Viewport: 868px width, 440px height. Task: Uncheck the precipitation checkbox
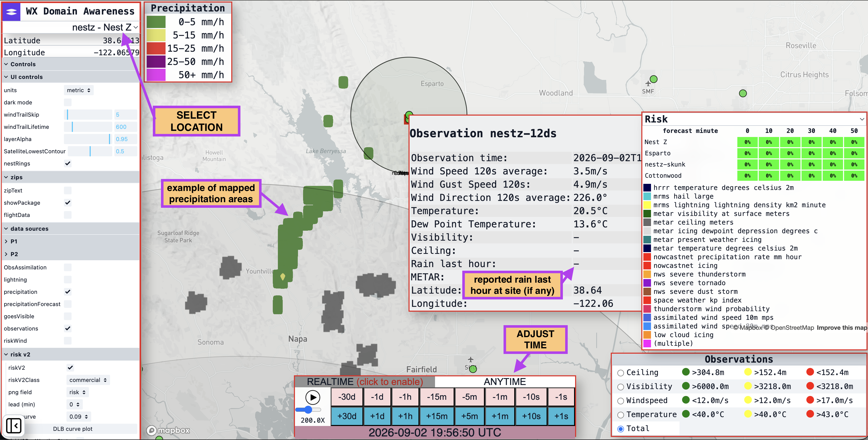(68, 292)
